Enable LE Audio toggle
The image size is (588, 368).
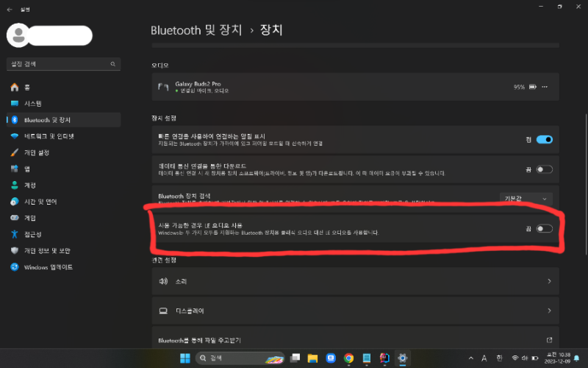tap(544, 229)
